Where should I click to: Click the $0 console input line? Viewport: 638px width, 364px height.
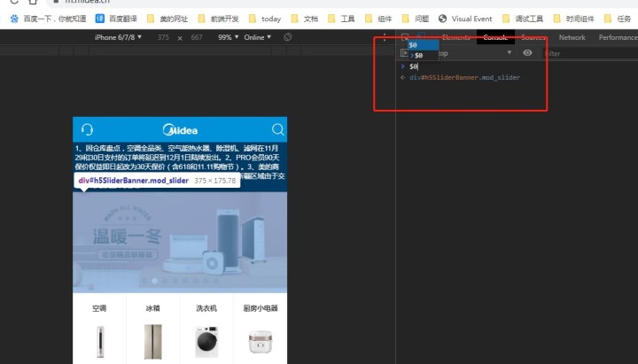coord(414,66)
